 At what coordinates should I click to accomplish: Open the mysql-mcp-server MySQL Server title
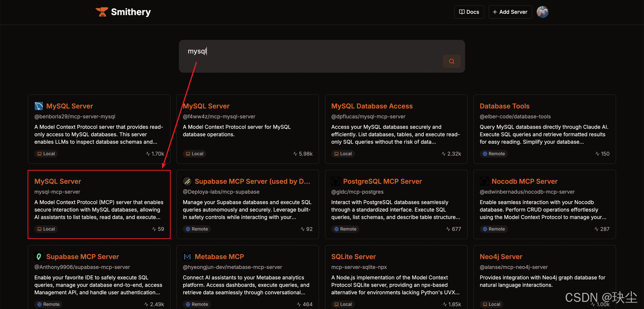pyautogui.click(x=58, y=181)
